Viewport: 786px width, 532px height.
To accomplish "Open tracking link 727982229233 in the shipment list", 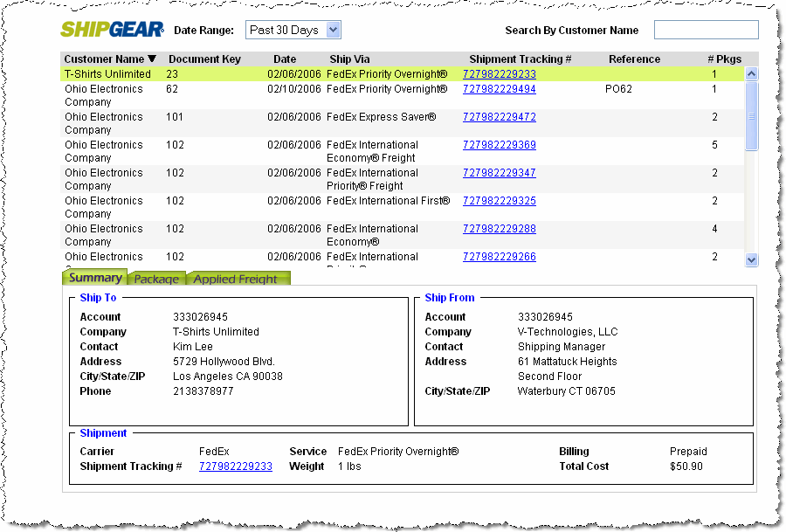I will tap(500, 74).
